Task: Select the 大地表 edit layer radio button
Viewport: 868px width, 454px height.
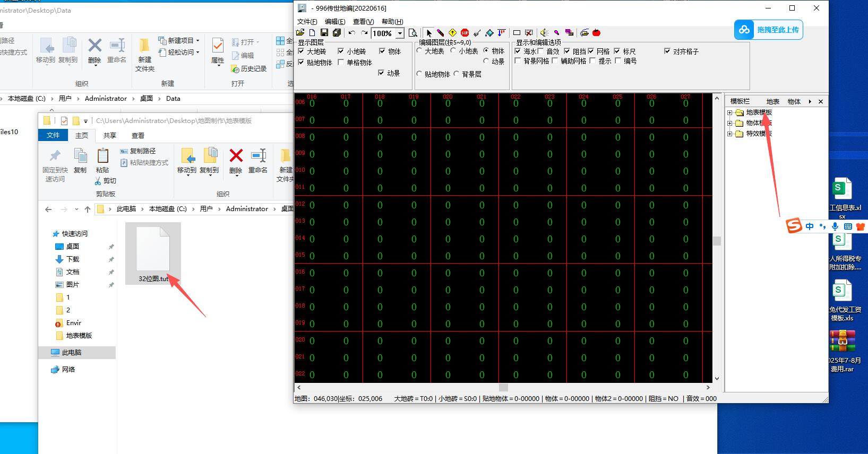Action: [x=419, y=51]
